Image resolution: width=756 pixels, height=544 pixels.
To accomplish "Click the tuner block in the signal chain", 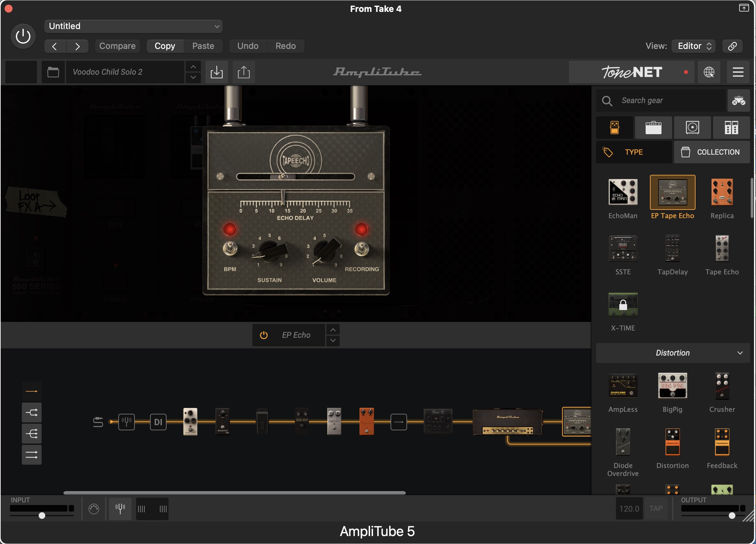I will click(126, 422).
